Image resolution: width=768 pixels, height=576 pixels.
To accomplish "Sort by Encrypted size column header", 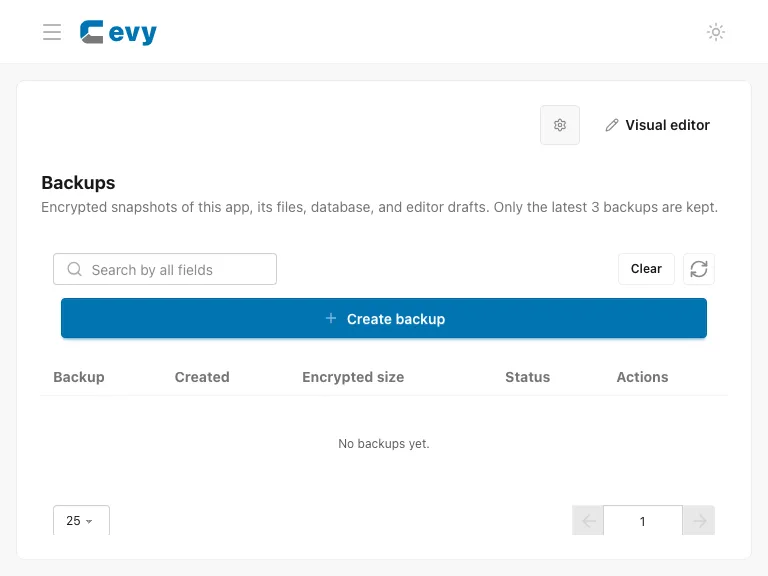I will point(353,377).
